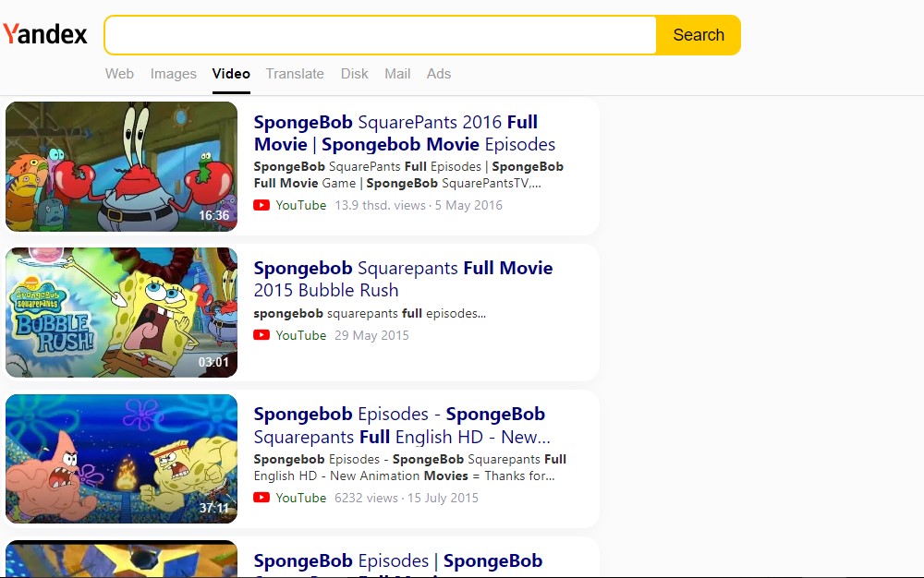Click the thumbnail showing muscular Patrick and SpongeBob
The image size is (924, 578).
pos(121,459)
